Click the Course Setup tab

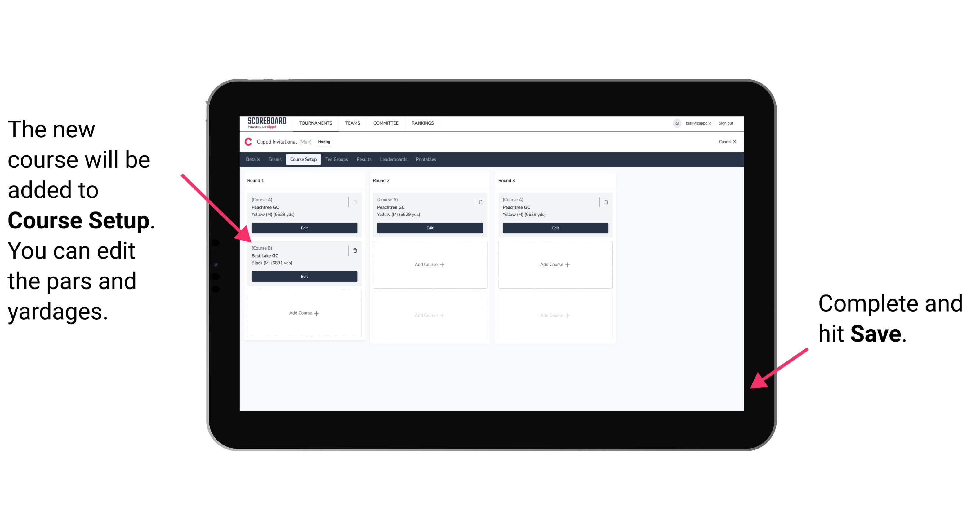click(303, 160)
